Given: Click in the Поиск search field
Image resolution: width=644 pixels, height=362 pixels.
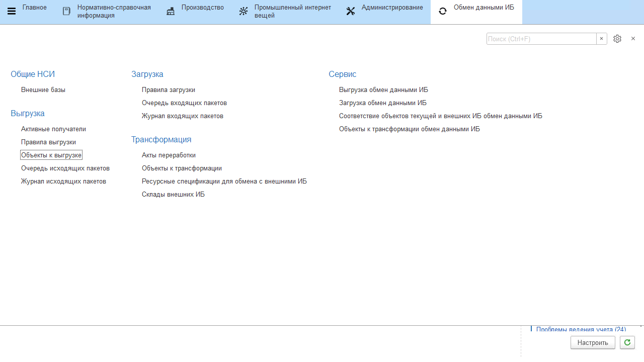Looking at the screenshot, I should click(541, 39).
